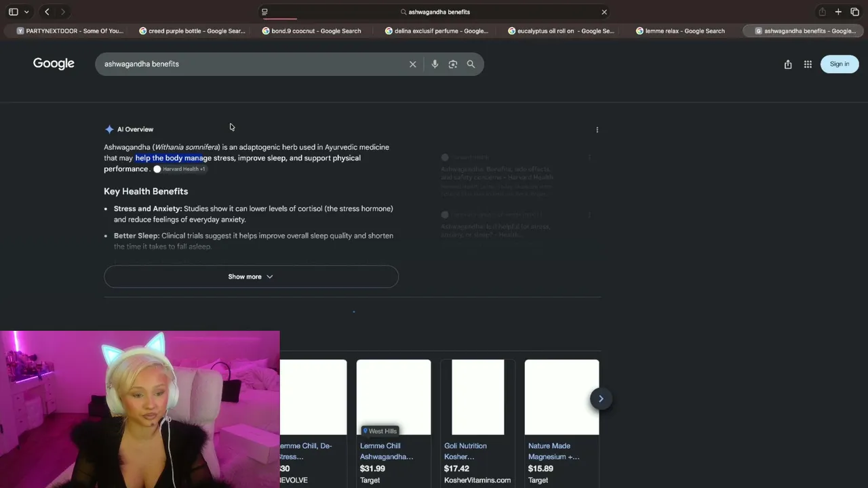The width and height of the screenshot is (868, 488).
Task: Switch to the eucalyptus oil roll on tab
Action: click(x=561, y=30)
